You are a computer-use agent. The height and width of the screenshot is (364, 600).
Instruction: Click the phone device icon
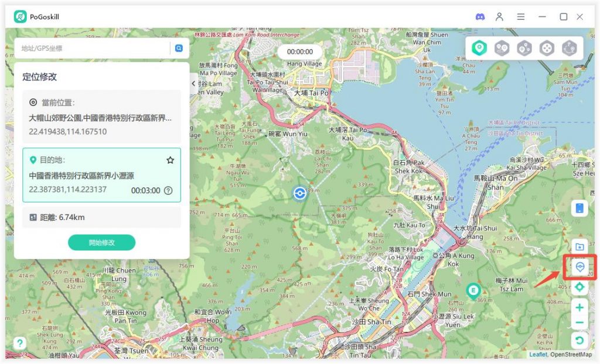[579, 208]
